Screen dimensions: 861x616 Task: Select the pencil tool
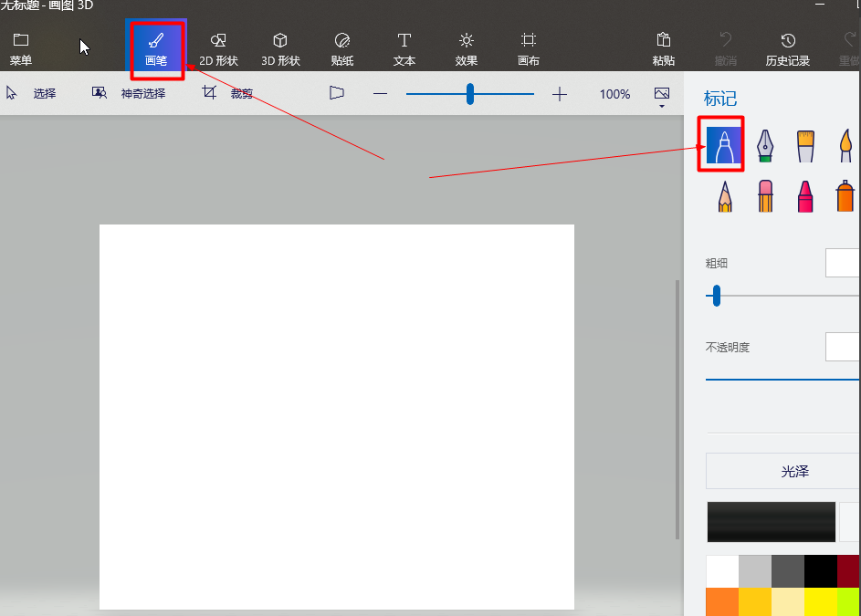coord(725,196)
